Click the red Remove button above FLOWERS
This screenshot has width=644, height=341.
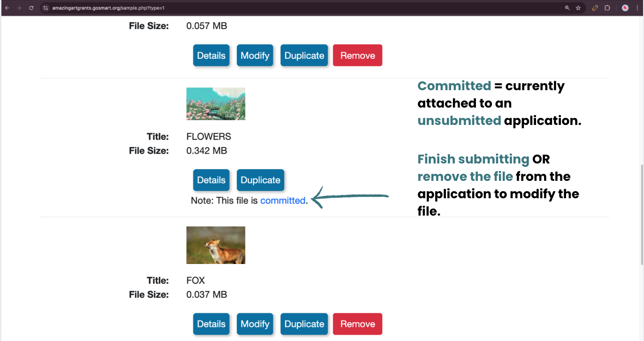(x=358, y=55)
